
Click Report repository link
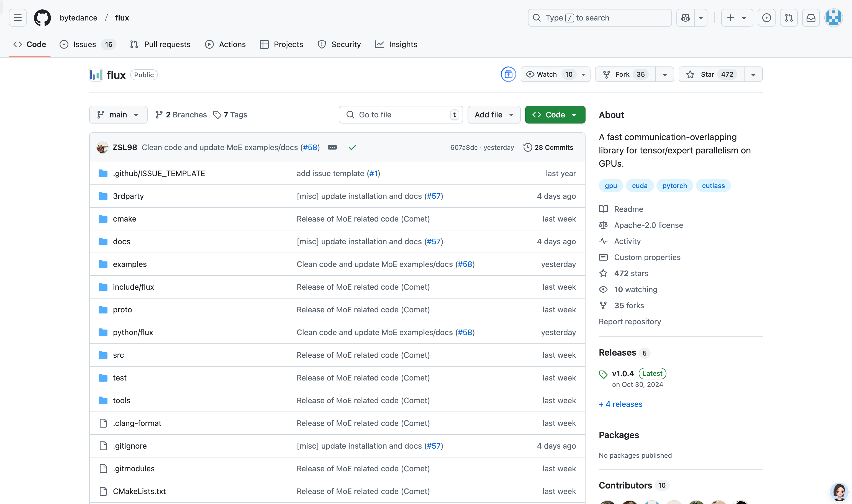[x=630, y=322]
